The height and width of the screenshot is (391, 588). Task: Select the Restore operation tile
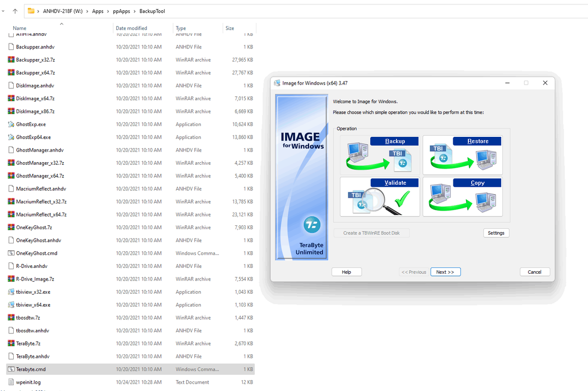click(462, 155)
